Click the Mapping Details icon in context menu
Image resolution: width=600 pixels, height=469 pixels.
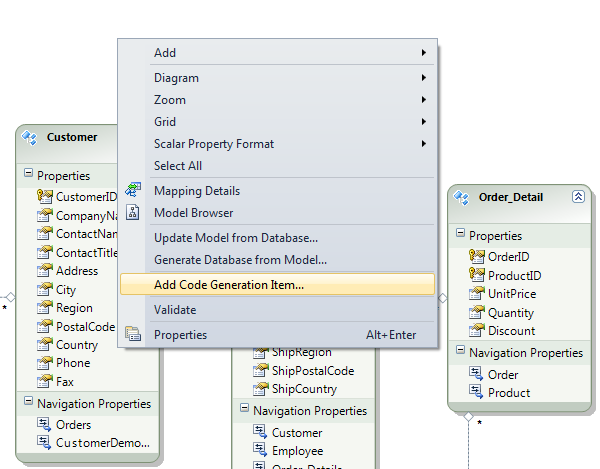pyautogui.click(x=133, y=190)
